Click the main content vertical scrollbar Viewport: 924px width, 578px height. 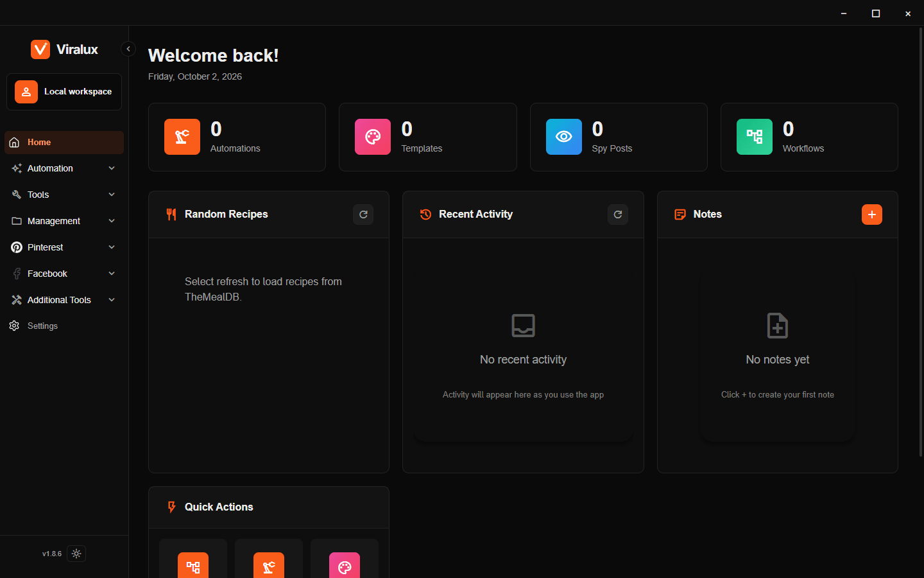point(921,242)
